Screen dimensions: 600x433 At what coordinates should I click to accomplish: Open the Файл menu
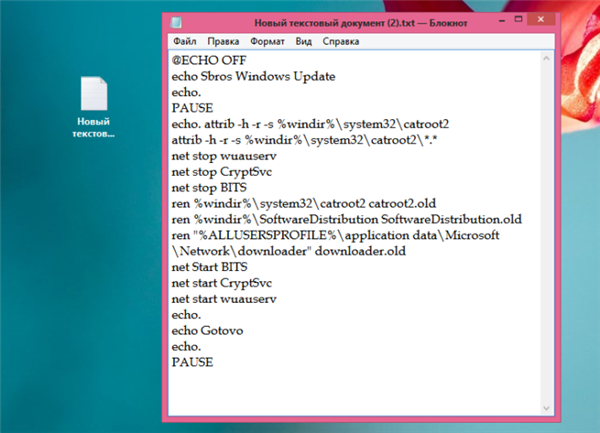(x=184, y=41)
